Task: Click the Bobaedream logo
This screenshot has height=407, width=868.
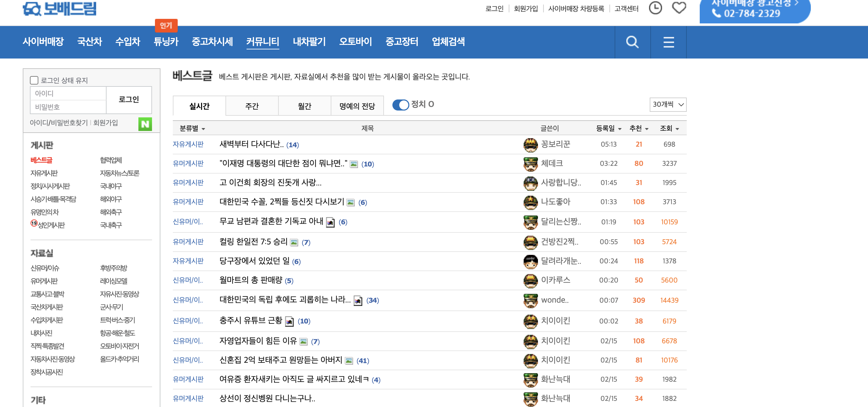Action: tap(60, 9)
